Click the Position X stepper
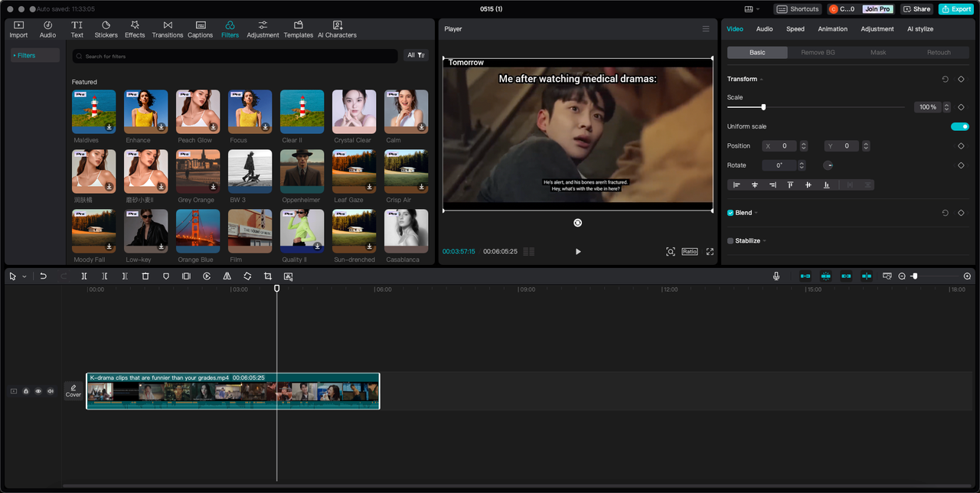The width and height of the screenshot is (980, 493). tap(804, 145)
